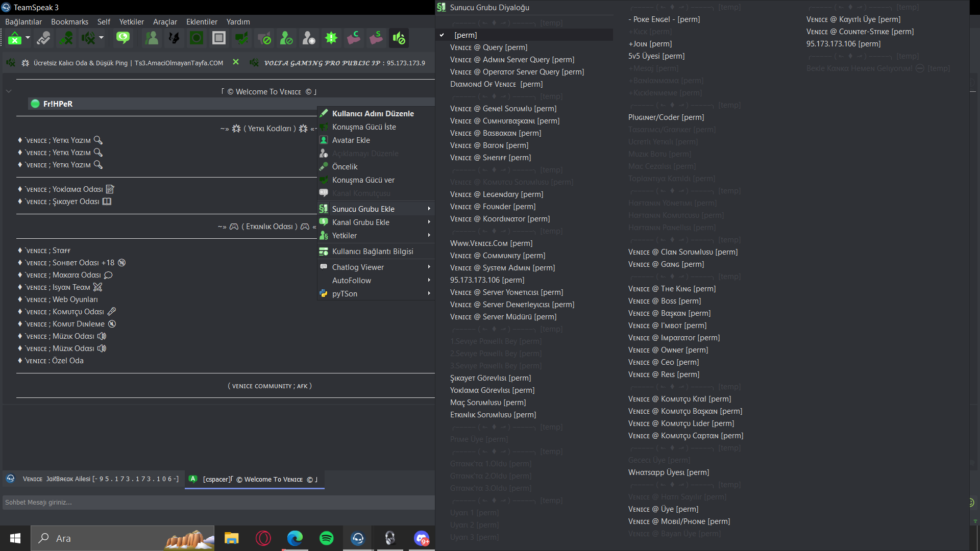Uncheck the checked [perm] server group
The image size is (980, 551).
click(x=525, y=35)
